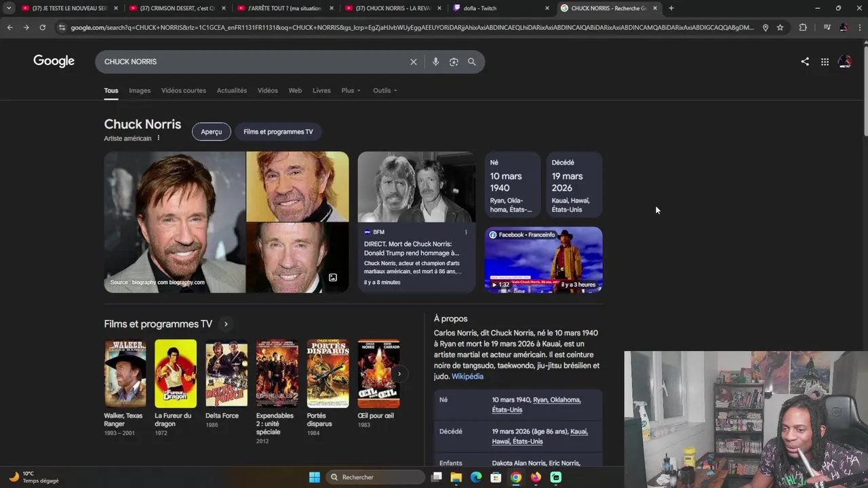Reload the page
The height and width of the screenshot is (488, 868).
click(x=42, y=27)
